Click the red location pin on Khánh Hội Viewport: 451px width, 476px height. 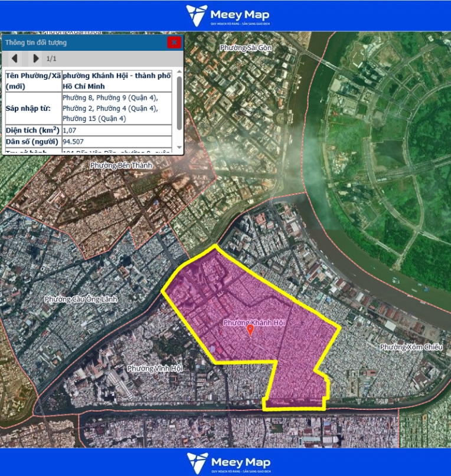(250, 330)
